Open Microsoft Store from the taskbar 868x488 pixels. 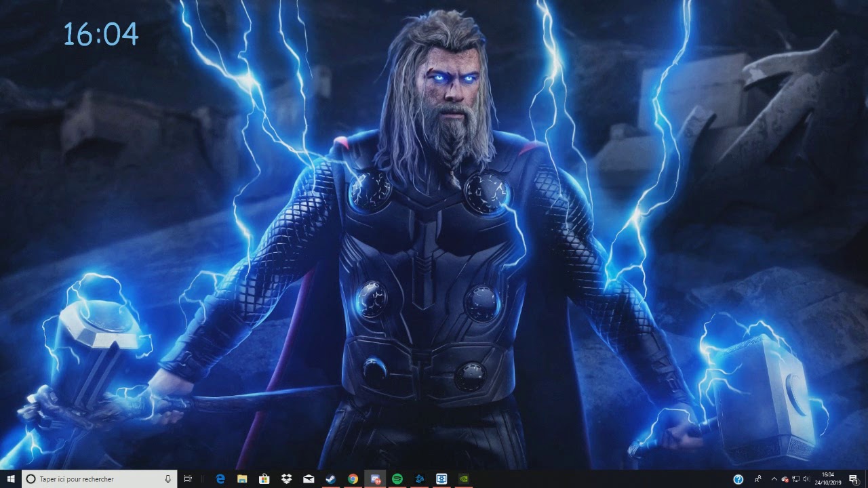(x=264, y=479)
